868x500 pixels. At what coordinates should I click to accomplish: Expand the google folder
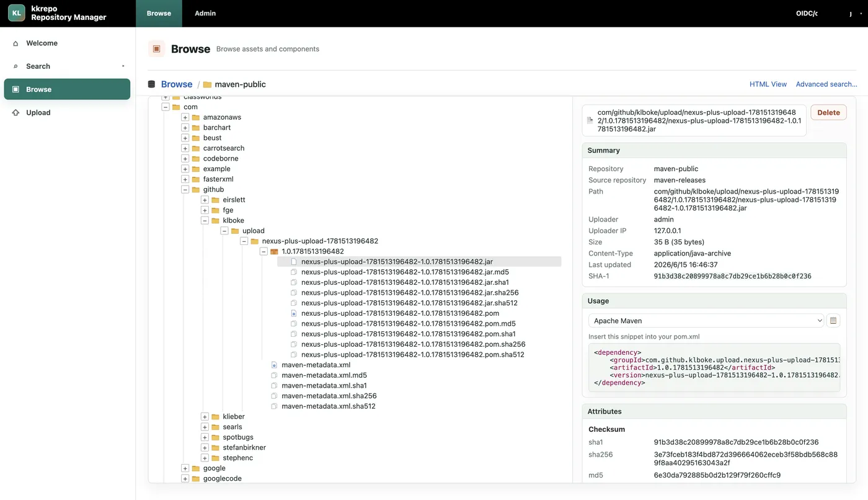pyautogui.click(x=185, y=468)
